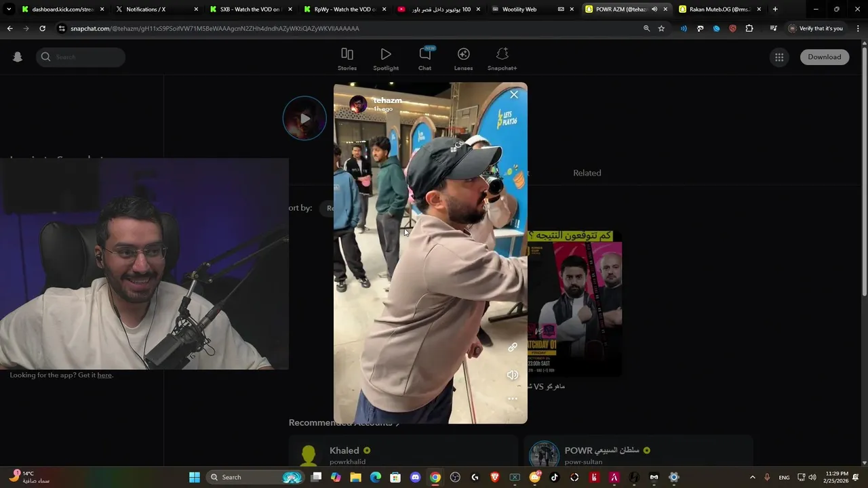The width and height of the screenshot is (868, 488).
Task: Reload the current page
Action: tap(42, 28)
